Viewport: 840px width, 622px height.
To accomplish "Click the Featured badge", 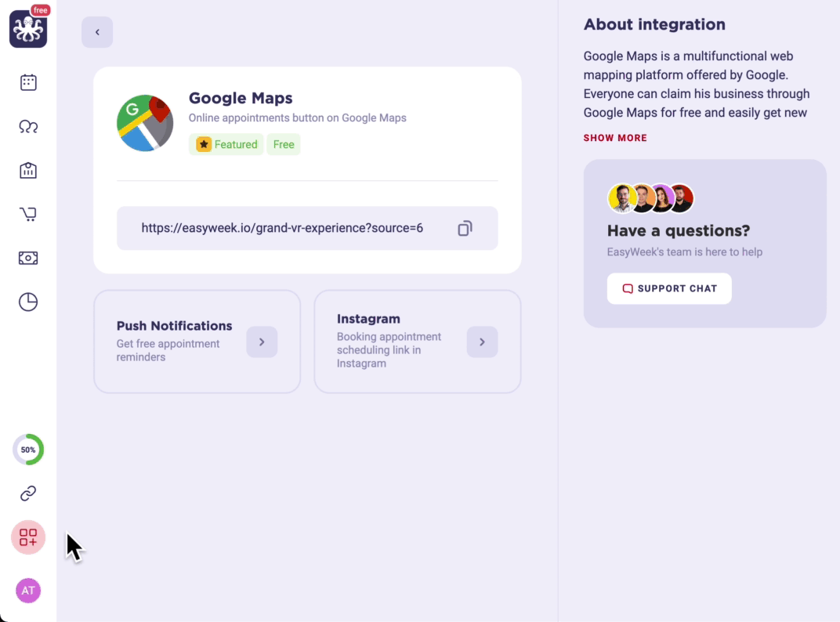I will (226, 145).
